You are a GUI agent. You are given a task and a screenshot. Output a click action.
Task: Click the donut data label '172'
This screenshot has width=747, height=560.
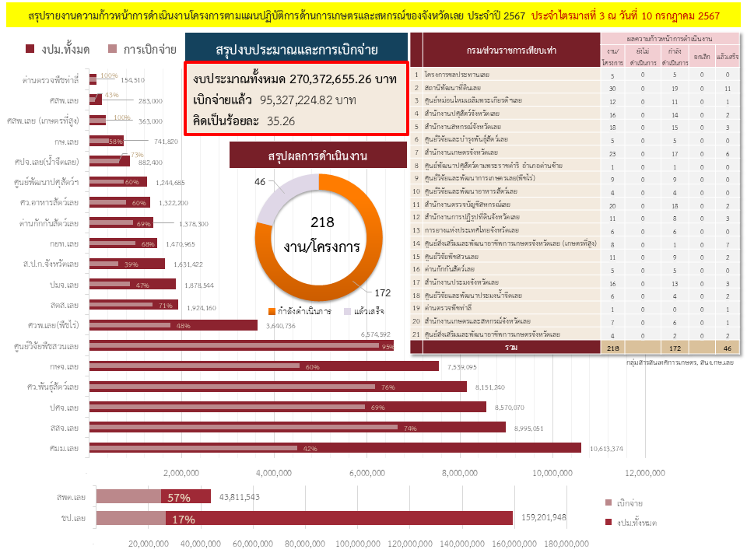click(383, 293)
